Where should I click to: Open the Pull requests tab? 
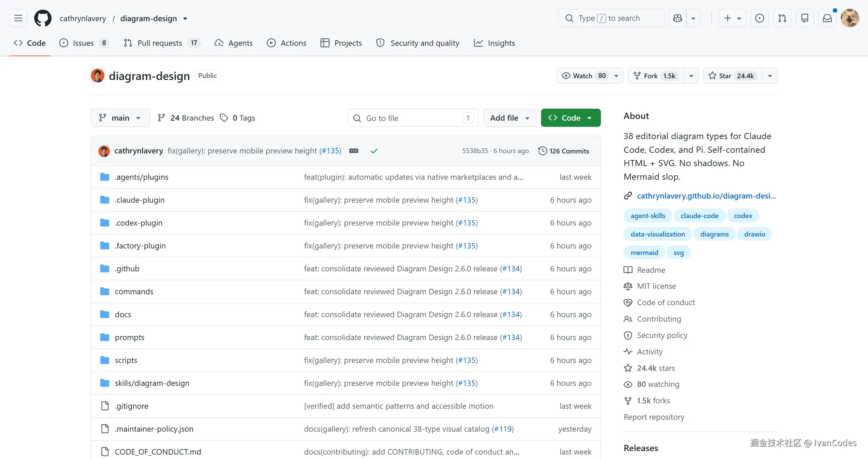(162, 43)
